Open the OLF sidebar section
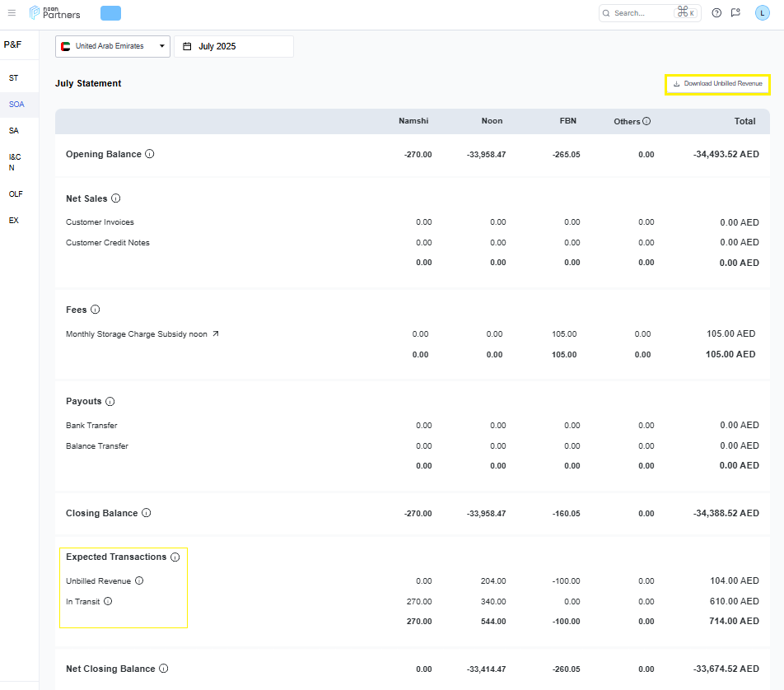 [x=16, y=194]
